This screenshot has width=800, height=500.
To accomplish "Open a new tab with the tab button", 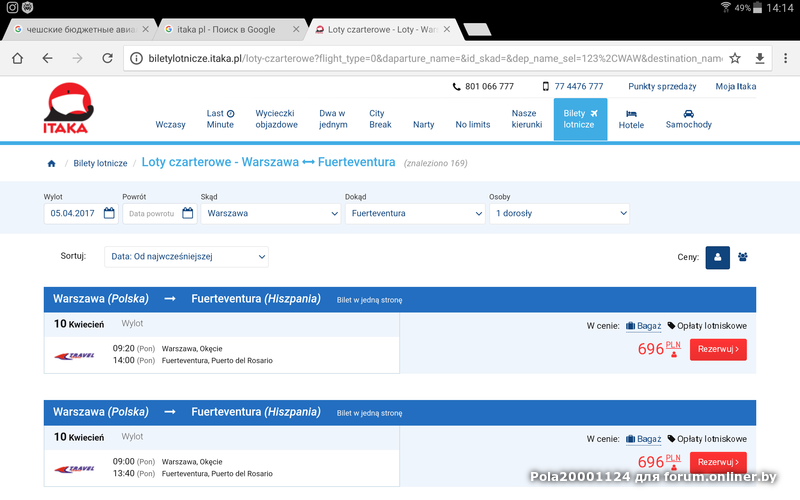I will (478, 30).
